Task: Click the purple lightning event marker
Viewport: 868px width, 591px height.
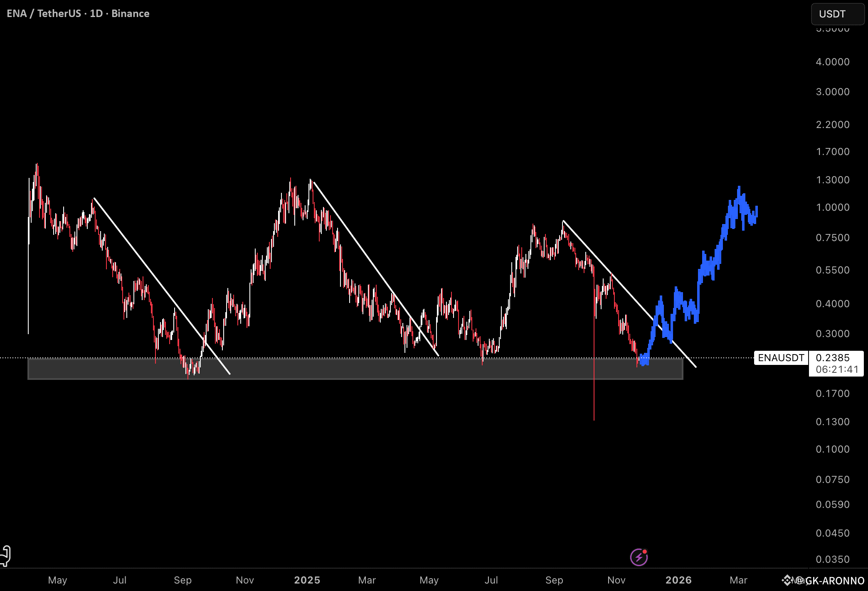Action: [639, 557]
